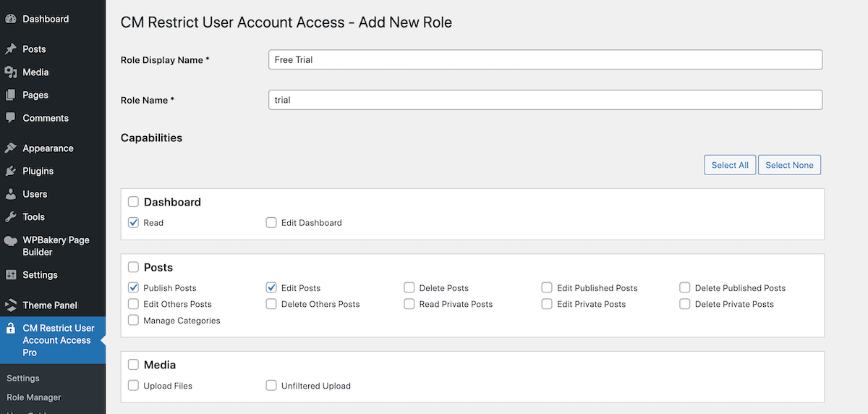Enable the Read Private Posts checkbox
868x414 pixels.
click(409, 304)
